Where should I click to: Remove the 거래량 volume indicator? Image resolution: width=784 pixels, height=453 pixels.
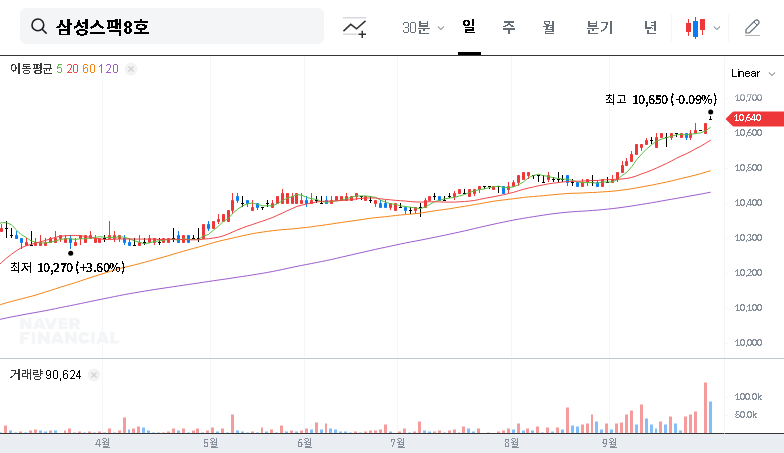pyautogui.click(x=94, y=374)
